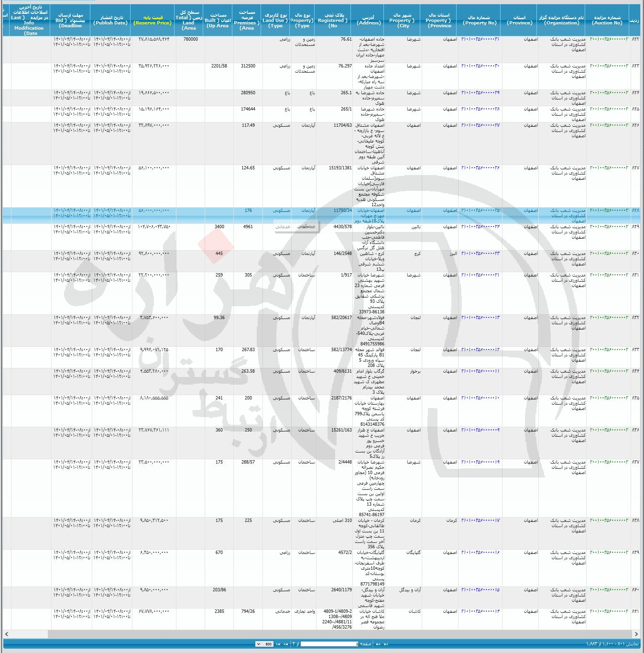Click the city cell نائین
The width and height of the screenshot is (644, 653).
point(416,227)
